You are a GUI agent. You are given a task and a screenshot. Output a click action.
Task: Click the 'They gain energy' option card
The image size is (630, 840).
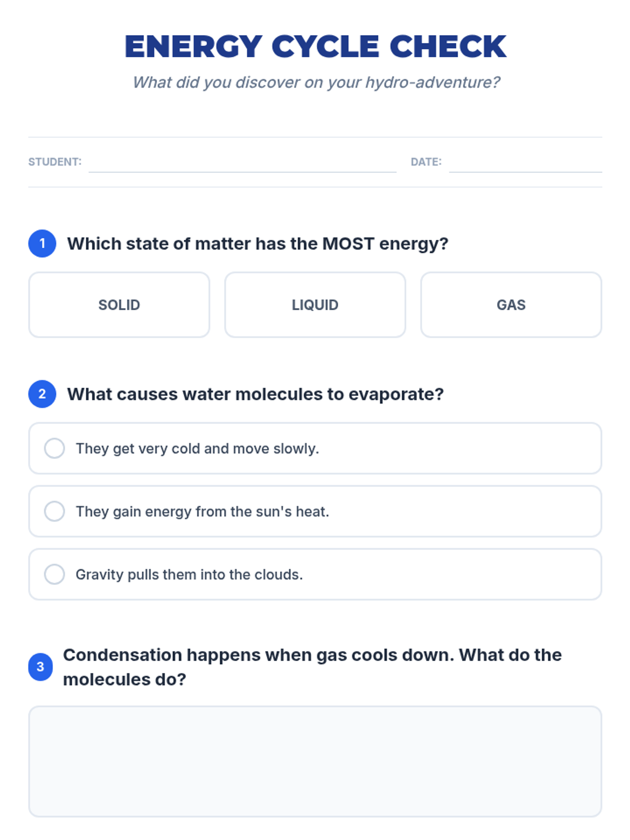coord(315,511)
